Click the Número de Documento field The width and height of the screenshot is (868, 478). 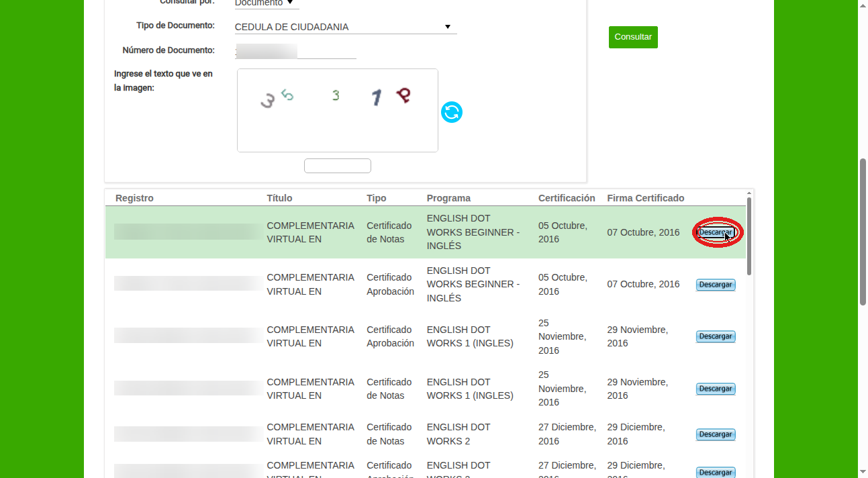[x=296, y=51]
